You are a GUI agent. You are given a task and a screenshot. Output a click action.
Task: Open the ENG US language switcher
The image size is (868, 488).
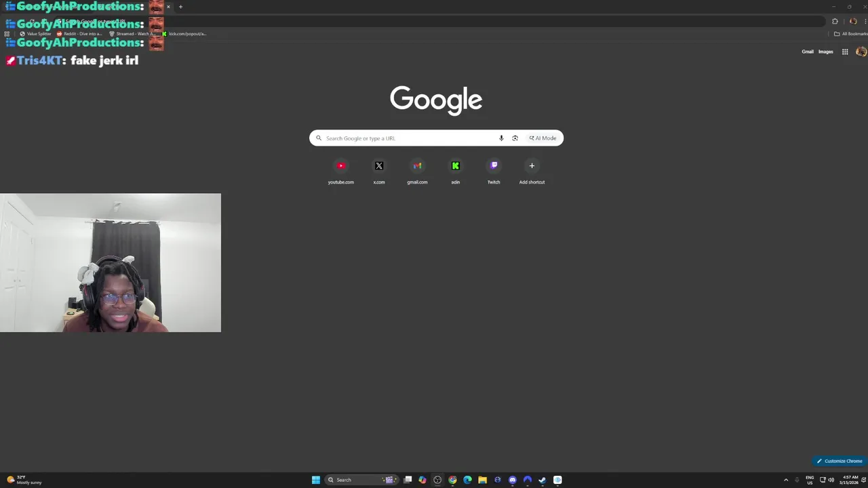click(810, 480)
